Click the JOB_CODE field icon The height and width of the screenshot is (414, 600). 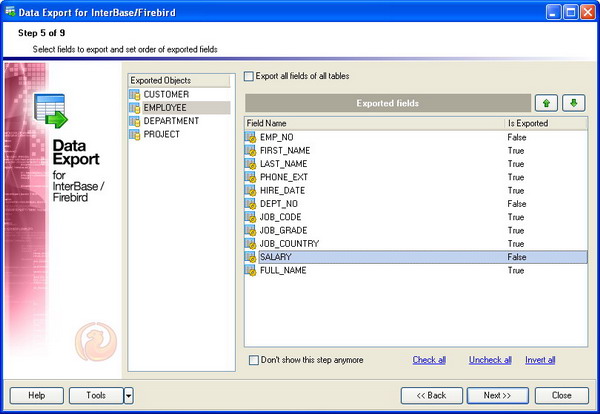click(250, 217)
